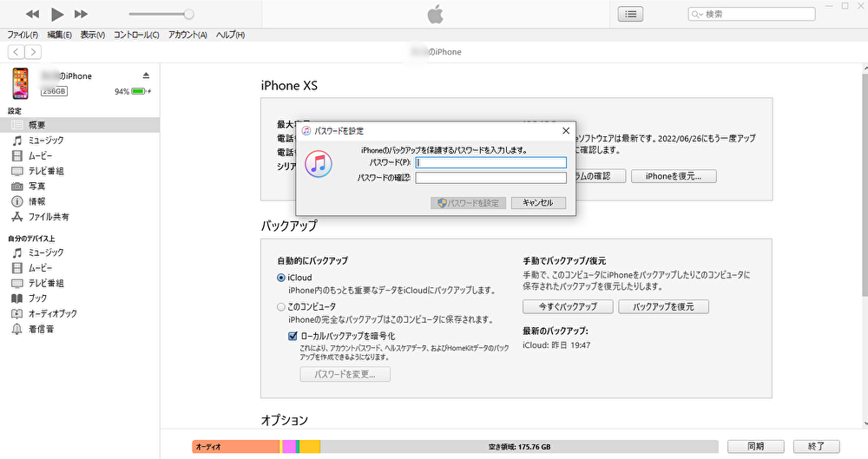Click the 終了 done button
The image size is (868, 459).
point(817,446)
